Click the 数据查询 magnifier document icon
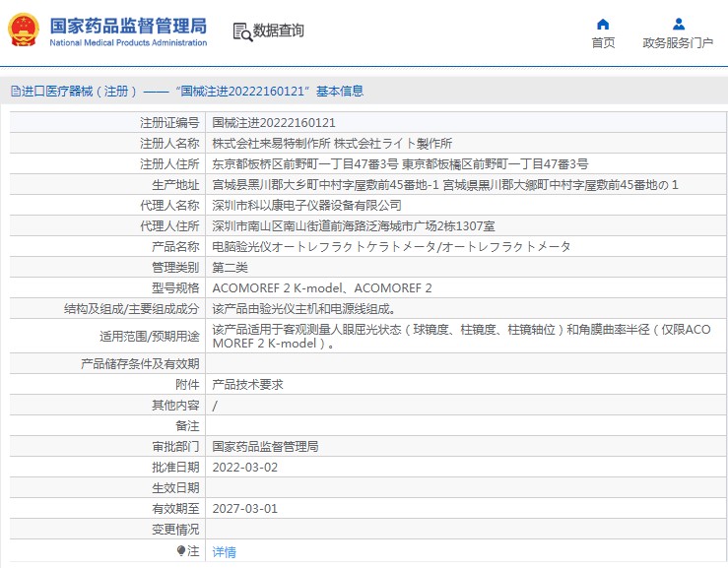The height and width of the screenshot is (568, 728). click(241, 32)
